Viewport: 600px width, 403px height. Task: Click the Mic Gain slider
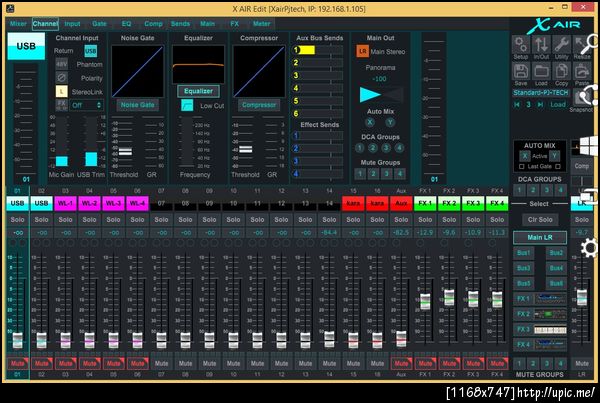(x=62, y=142)
